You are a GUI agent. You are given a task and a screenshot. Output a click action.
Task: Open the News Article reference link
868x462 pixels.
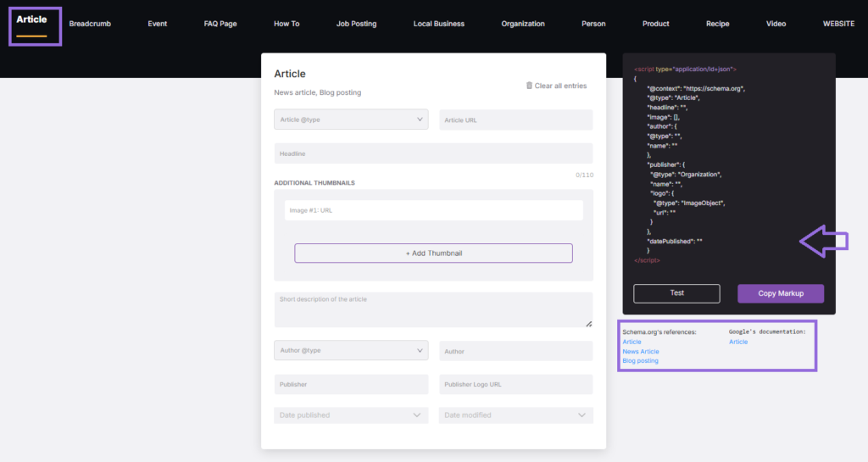coord(641,351)
